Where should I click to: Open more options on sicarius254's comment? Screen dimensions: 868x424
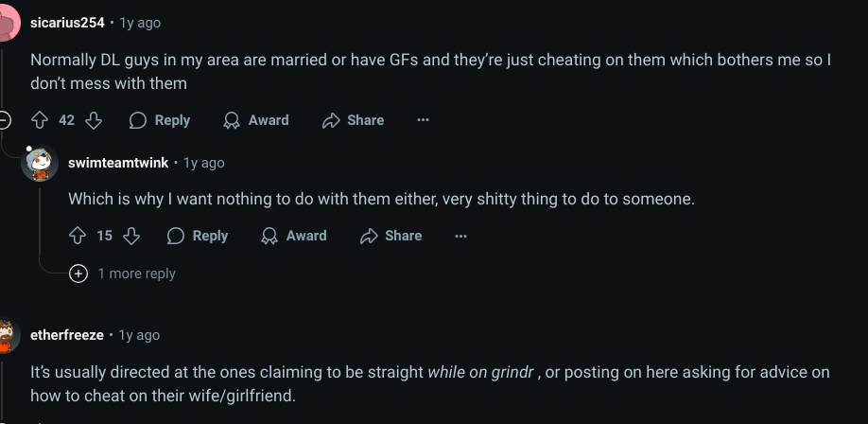coord(423,120)
